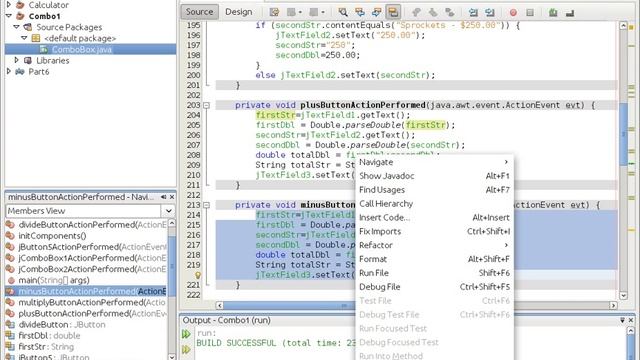
Task: Close the Output Combo1 panel
Action: pyautogui.click(x=631, y=320)
